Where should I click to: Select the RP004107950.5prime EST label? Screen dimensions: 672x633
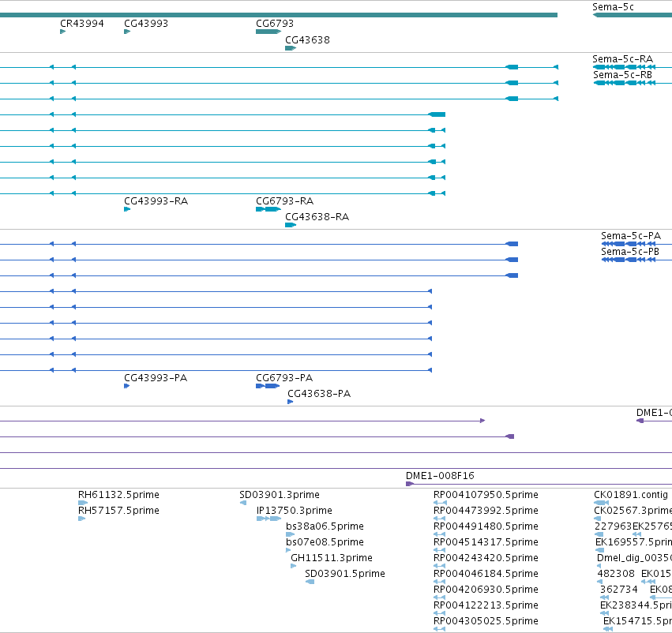click(x=486, y=495)
